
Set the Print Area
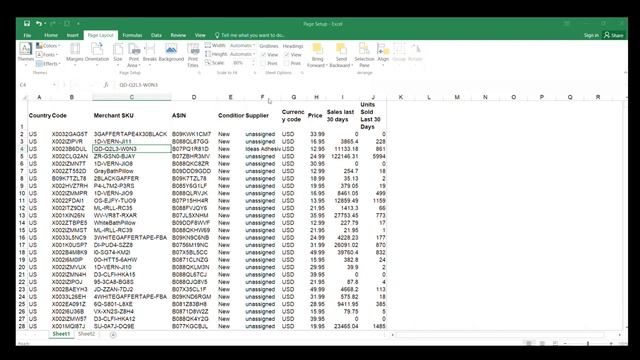click(x=133, y=54)
